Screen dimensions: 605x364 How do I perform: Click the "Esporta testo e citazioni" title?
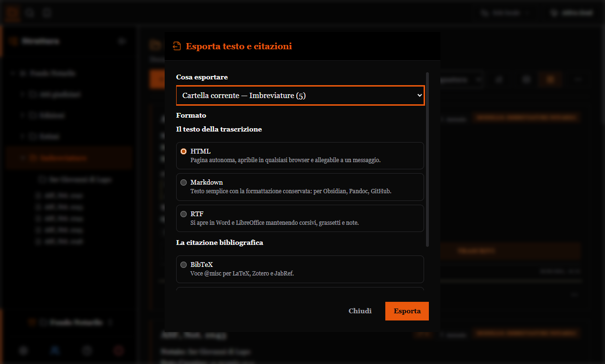(239, 46)
